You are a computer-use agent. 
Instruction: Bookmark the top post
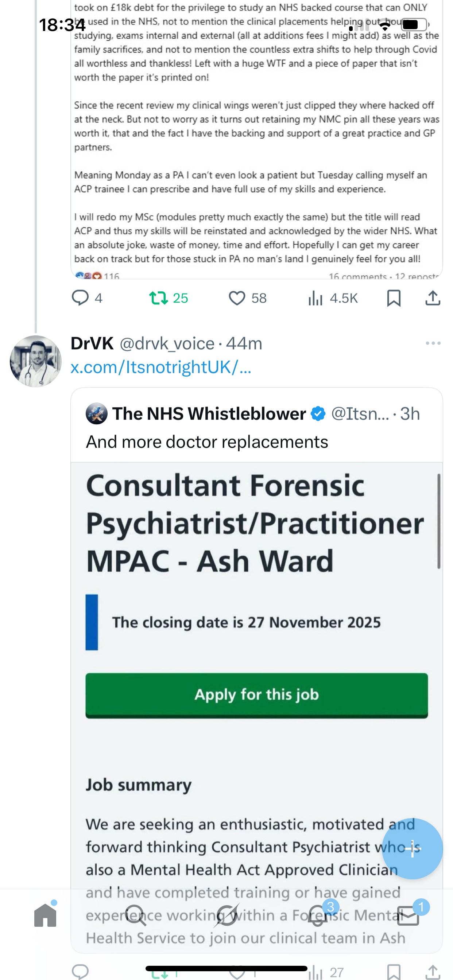394,298
